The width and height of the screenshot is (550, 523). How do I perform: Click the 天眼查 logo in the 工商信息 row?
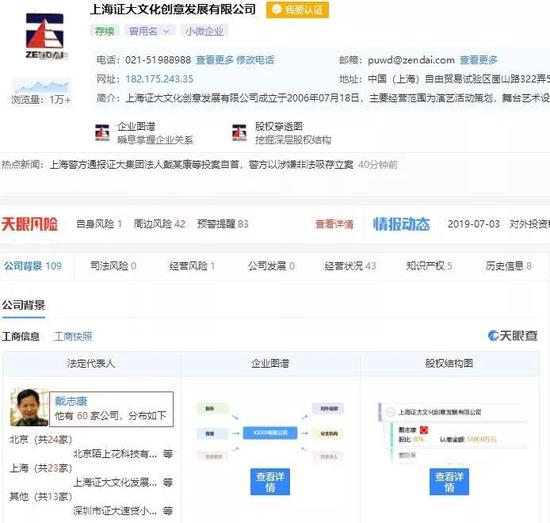point(512,336)
